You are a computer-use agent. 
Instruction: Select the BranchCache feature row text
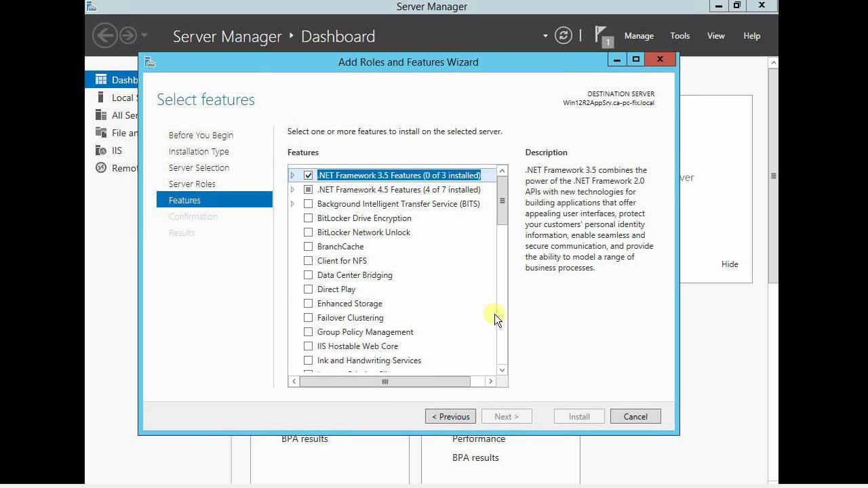340,246
